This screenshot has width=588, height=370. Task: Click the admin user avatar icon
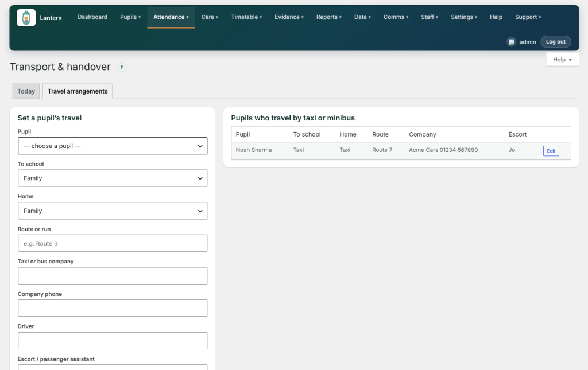[x=511, y=42]
